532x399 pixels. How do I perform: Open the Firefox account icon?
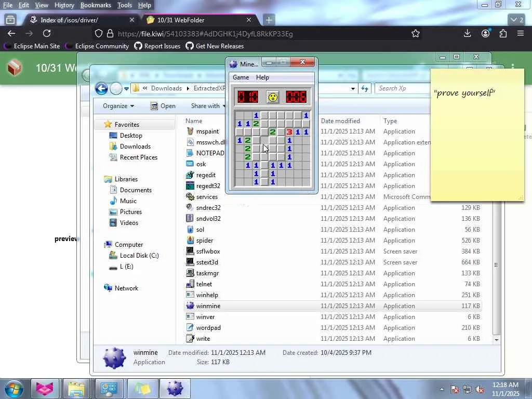486,33
